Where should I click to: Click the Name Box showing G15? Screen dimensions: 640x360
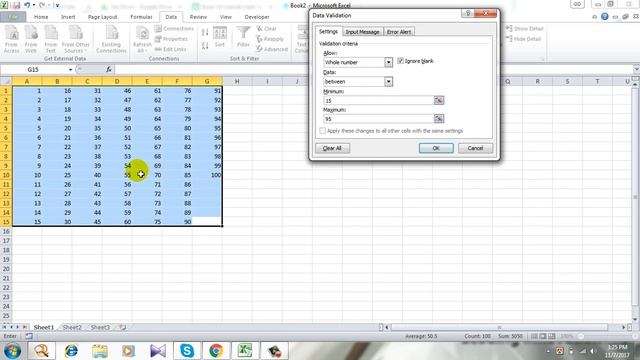[x=33, y=70]
